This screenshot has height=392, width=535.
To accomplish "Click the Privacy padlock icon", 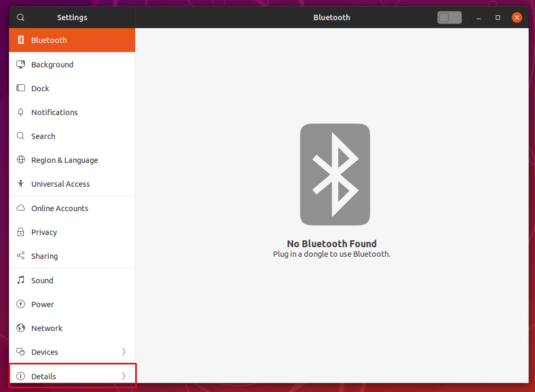I will point(21,232).
